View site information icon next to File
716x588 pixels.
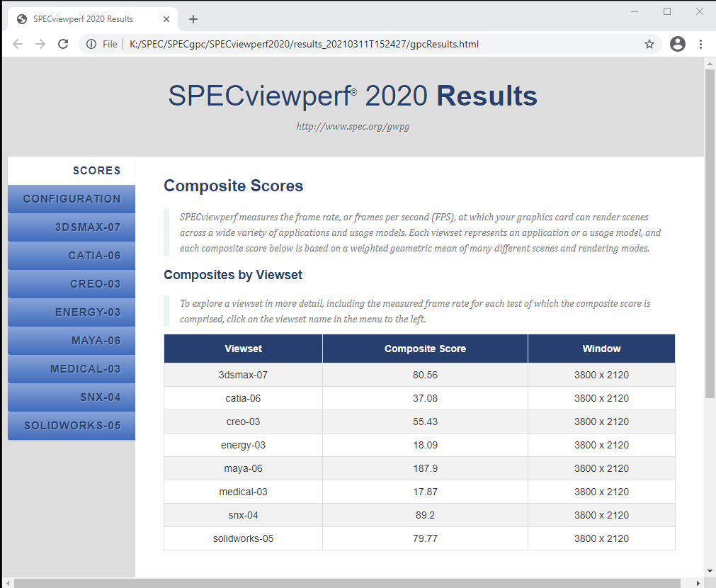tap(91, 44)
